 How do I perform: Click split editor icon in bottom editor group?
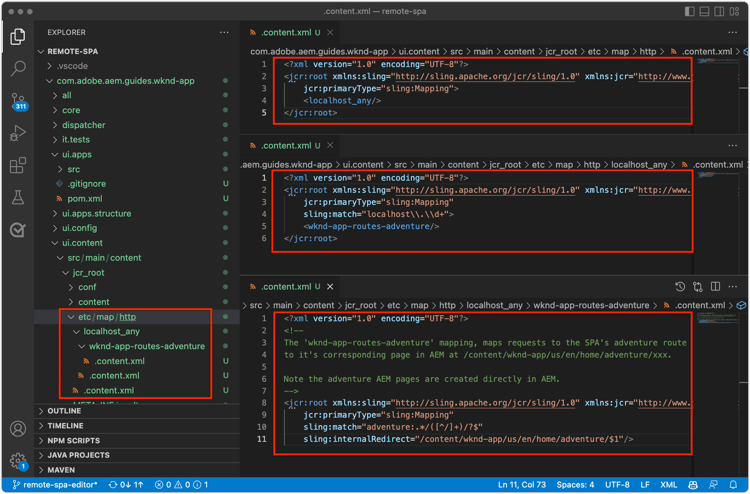[x=716, y=287]
